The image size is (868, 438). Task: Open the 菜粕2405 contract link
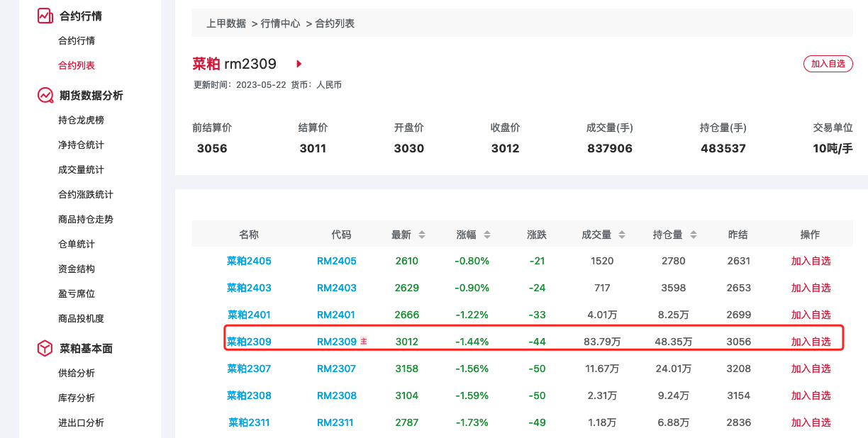click(x=247, y=261)
